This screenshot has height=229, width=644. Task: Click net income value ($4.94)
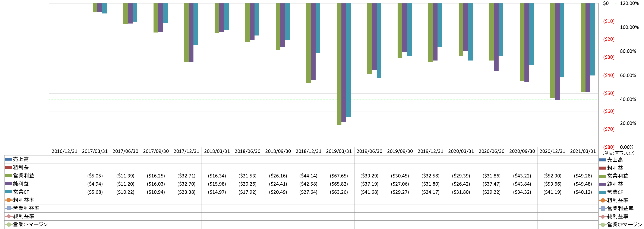(x=95, y=184)
